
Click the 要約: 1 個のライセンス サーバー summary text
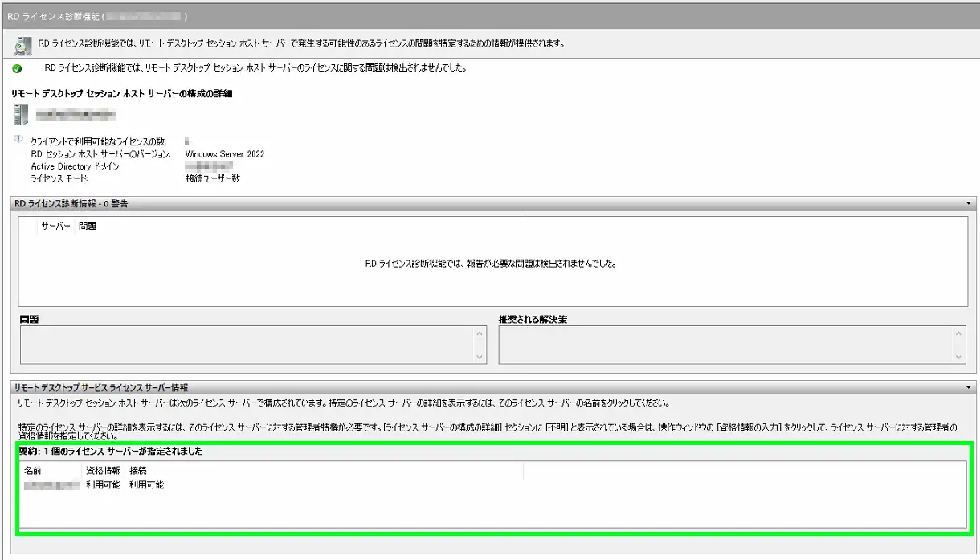(111, 452)
